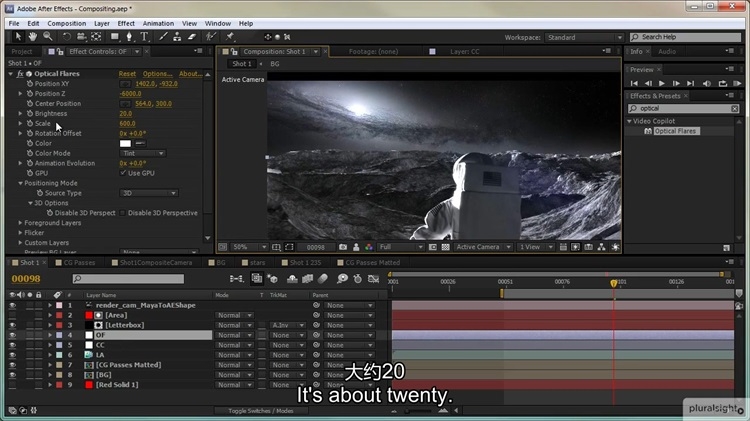Image resolution: width=750 pixels, height=421 pixels.
Task: Collapse the Positioning Mode group
Action: click(x=20, y=183)
